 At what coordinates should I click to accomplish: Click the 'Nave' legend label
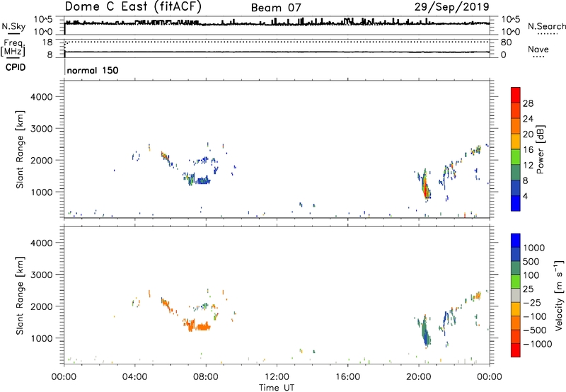pos(538,49)
